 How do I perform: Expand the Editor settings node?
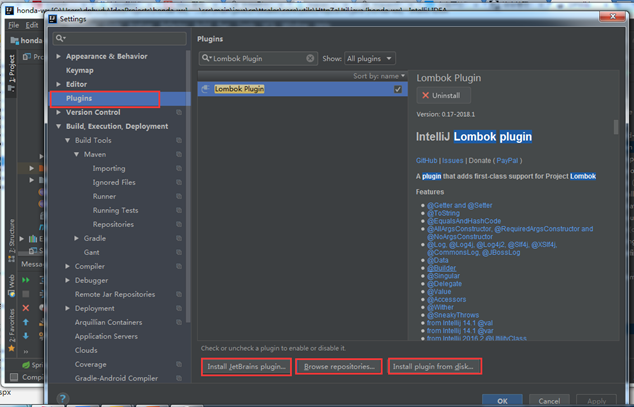59,84
